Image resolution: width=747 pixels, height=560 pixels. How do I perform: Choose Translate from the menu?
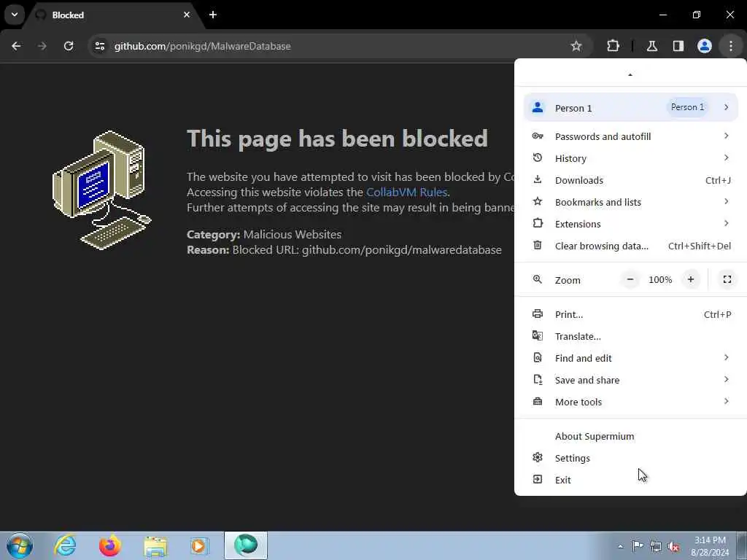(631, 337)
